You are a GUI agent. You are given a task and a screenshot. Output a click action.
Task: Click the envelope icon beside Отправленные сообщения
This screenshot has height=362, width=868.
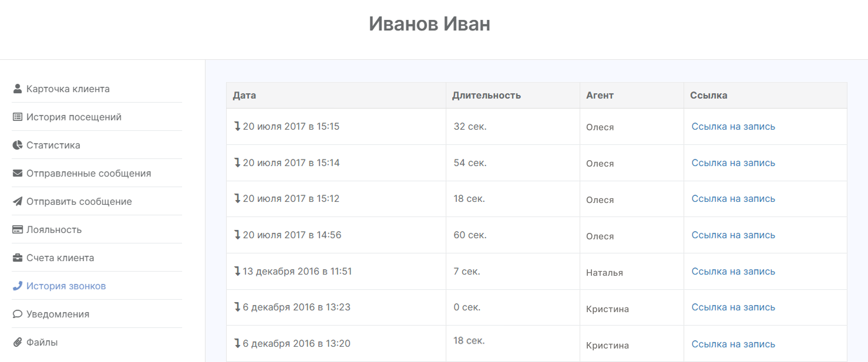tap(18, 174)
